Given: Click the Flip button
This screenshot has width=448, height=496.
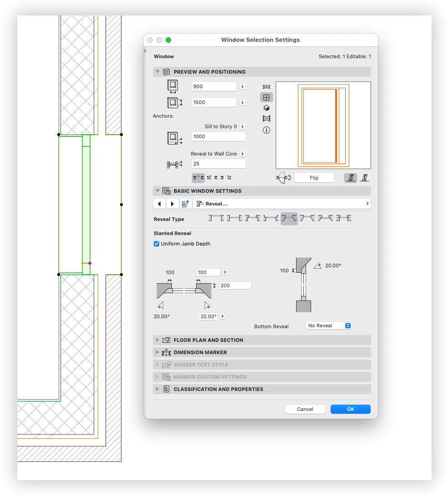Looking at the screenshot, I should (314, 178).
